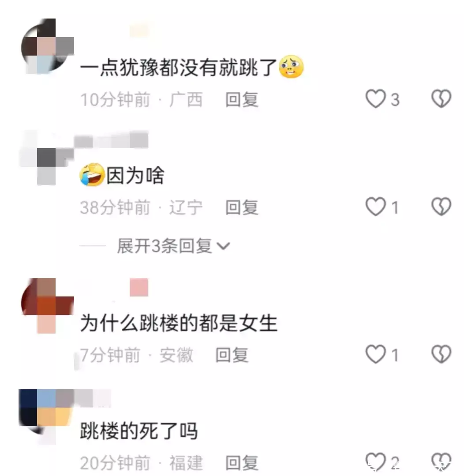The width and height of the screenshot is (464, 476).
Task: Expand 展开3条回复 replies
Action: 173,246
